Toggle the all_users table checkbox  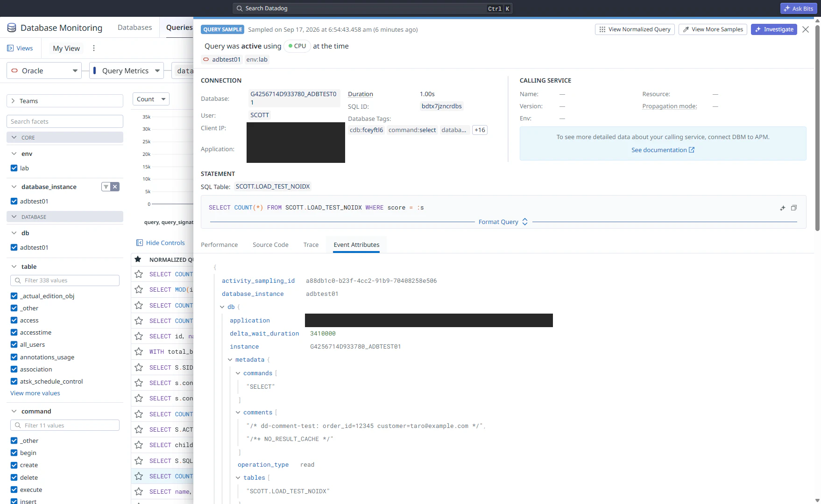14,344
